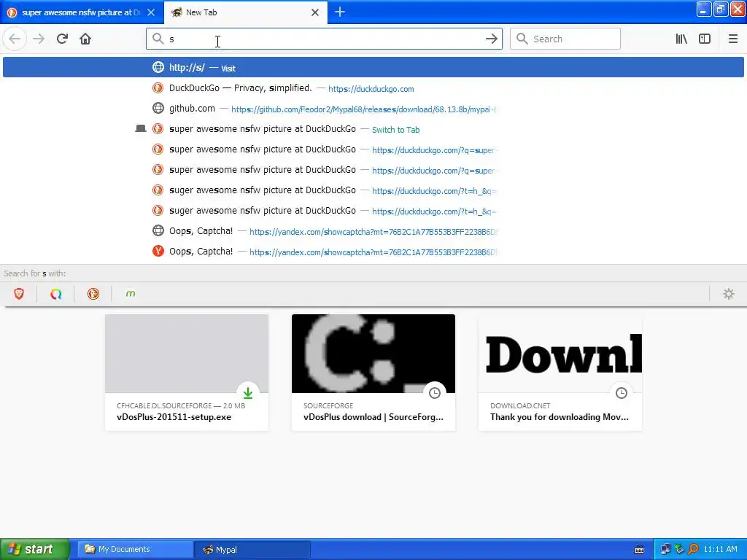Reload the current page
The width and height of the screenshot is (747, 560).
pyautogui.click(x=63, y=39)
